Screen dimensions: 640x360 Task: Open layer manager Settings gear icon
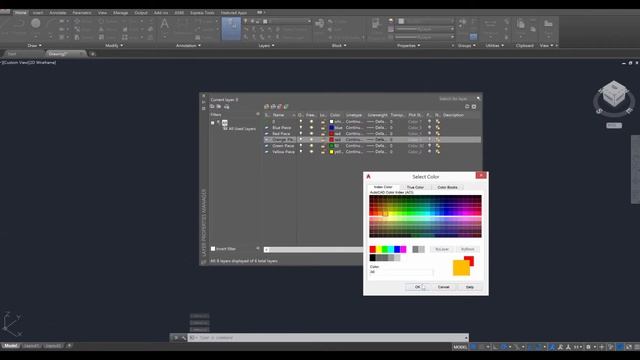click(474, 107)
